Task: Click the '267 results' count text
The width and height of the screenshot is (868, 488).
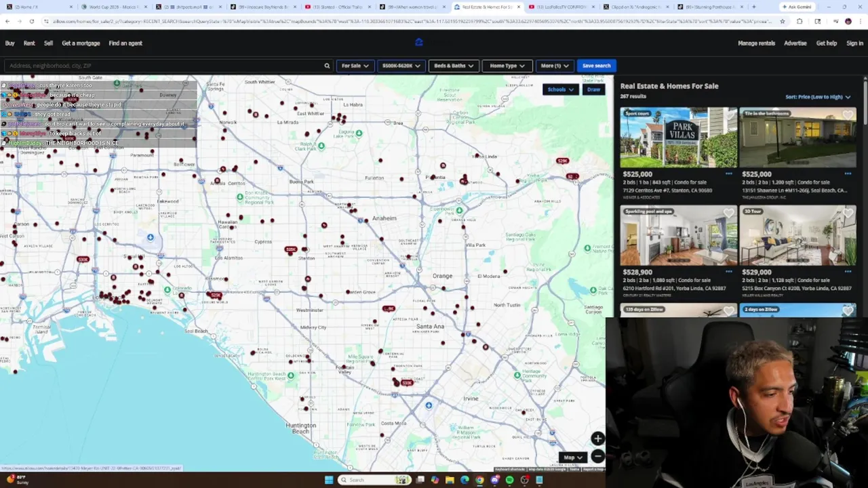Action: click(x=633, y=96)
